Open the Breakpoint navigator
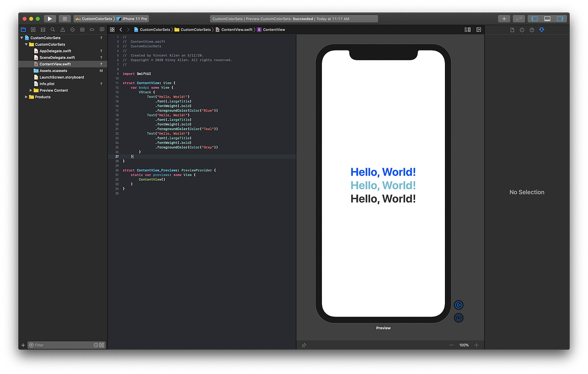The width and height of the screenshot is (588, 374). [92, 29]
